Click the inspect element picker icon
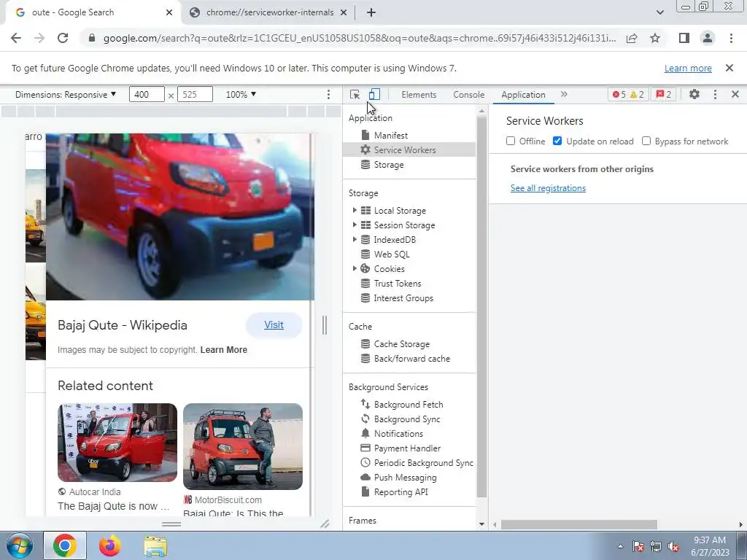The width and height of the screenshot is (747, 560). tap(355, 94)
